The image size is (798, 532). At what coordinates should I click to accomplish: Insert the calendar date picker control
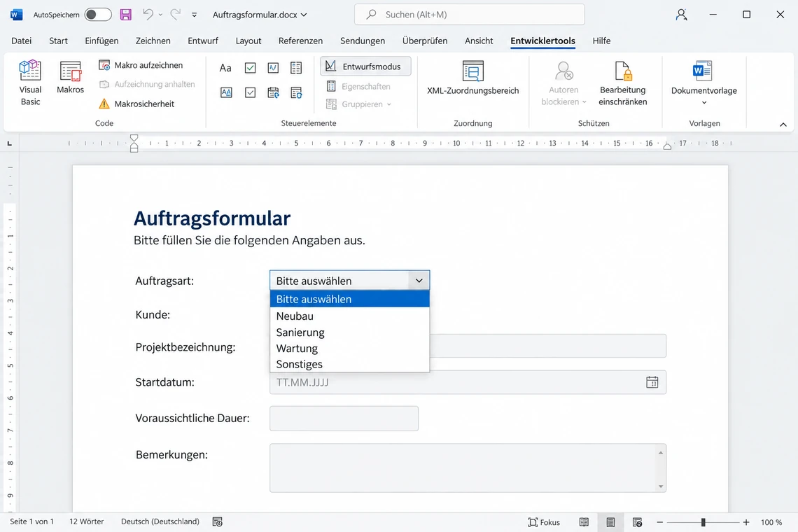pos(273,92)
